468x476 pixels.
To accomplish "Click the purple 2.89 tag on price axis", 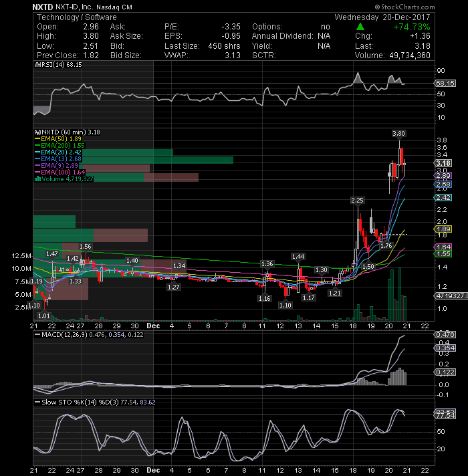I will click(443, 176).
